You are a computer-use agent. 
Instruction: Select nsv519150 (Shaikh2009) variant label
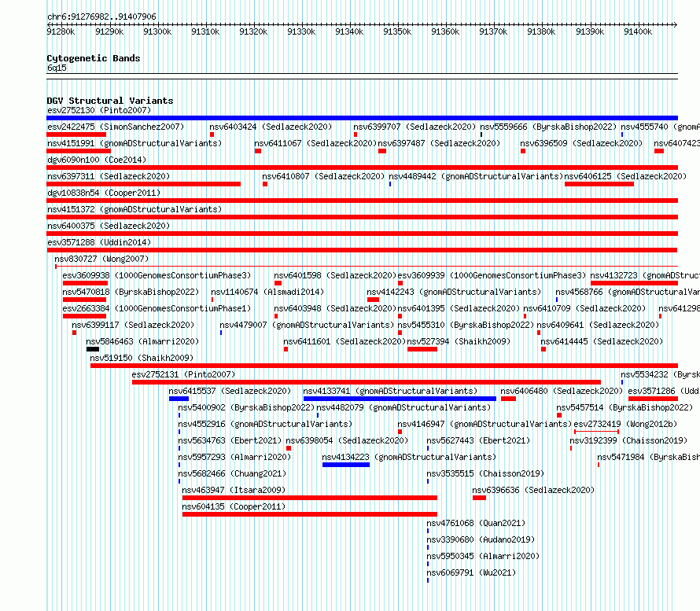(x=142, y=358)
